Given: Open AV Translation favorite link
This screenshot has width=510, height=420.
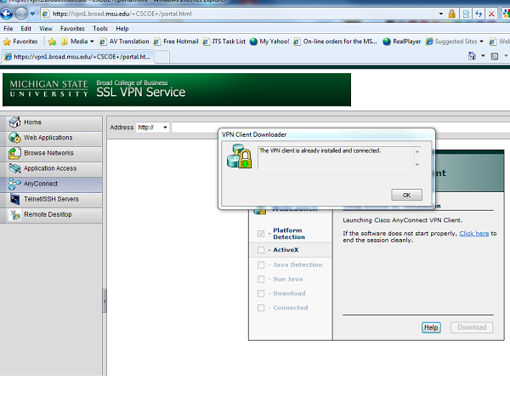Looking at the screenshot, I should (124, 42).
